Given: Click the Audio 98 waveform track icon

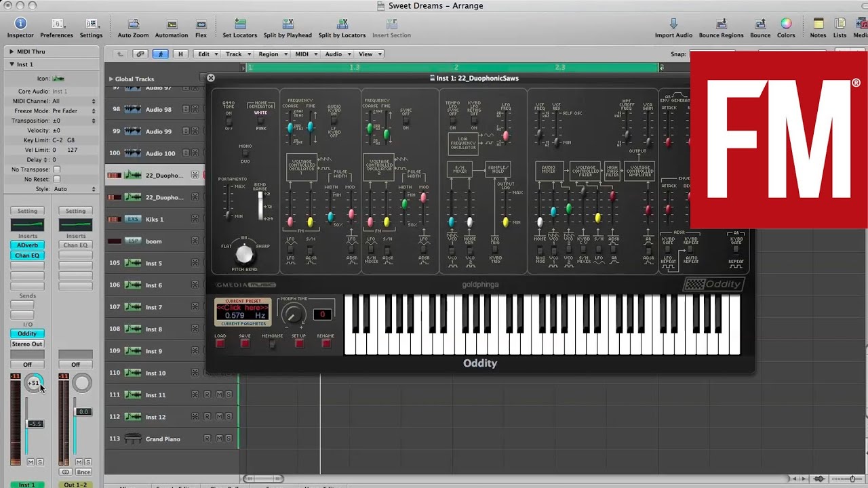Looking at the screenshot, I should (134, 109).
